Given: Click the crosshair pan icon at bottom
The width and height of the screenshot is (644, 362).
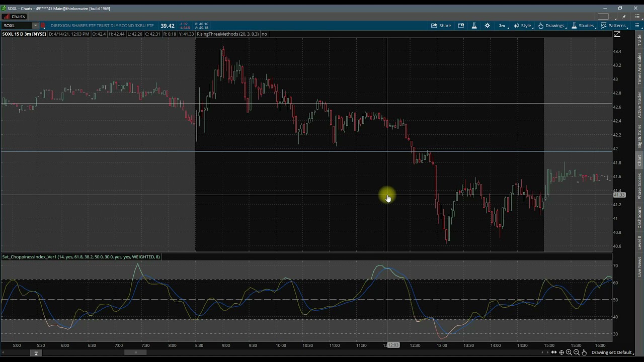Looking at the screenshot, I should (x=561, y=352).
